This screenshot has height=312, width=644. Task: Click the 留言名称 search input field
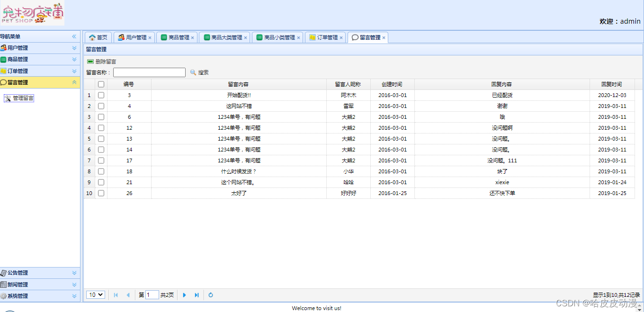149,72
